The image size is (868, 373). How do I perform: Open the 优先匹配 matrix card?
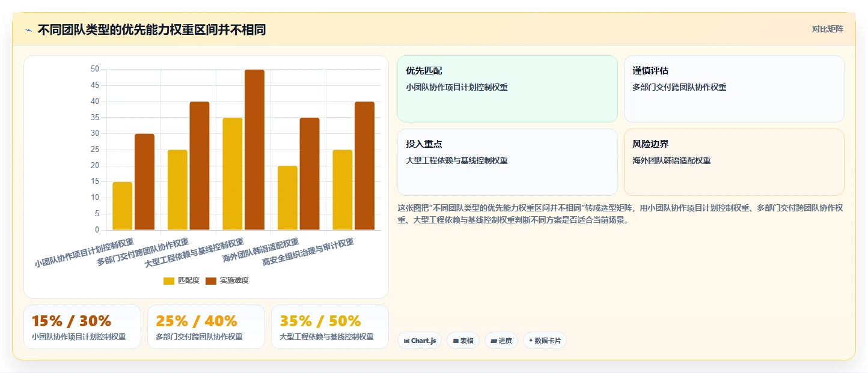507,89
